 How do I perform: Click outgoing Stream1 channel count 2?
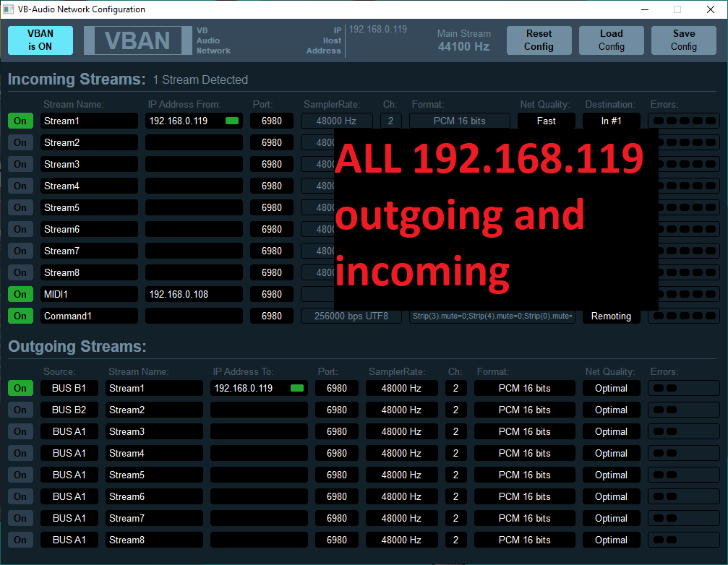(455, 388)
